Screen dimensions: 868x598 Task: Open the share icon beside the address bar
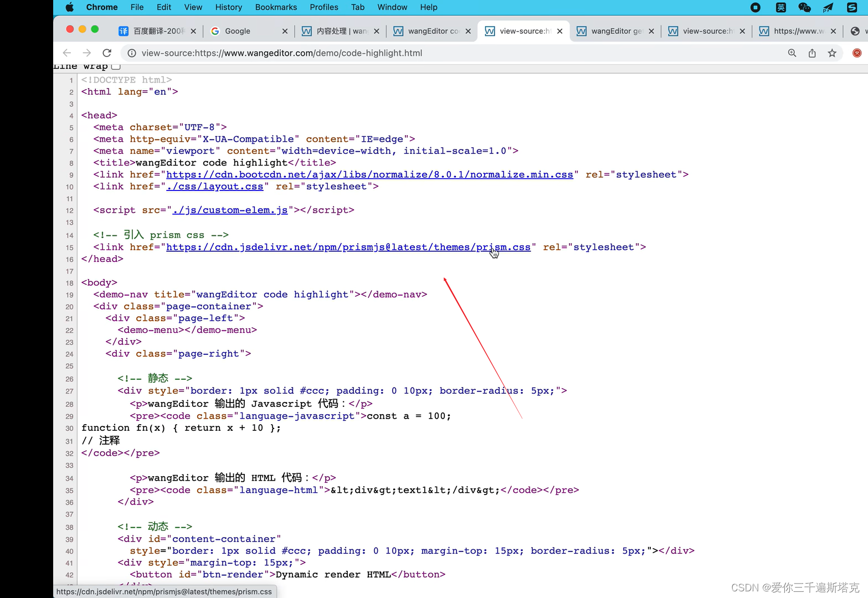pyautogui.click(x=811, y=53)
